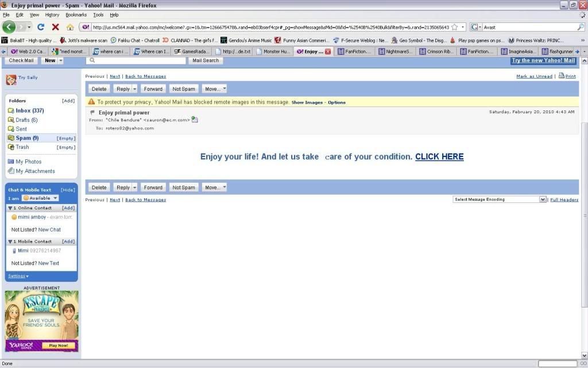
Task: Click the top Not Spam button
Action: pyautogui.click(x=184, y=89)
